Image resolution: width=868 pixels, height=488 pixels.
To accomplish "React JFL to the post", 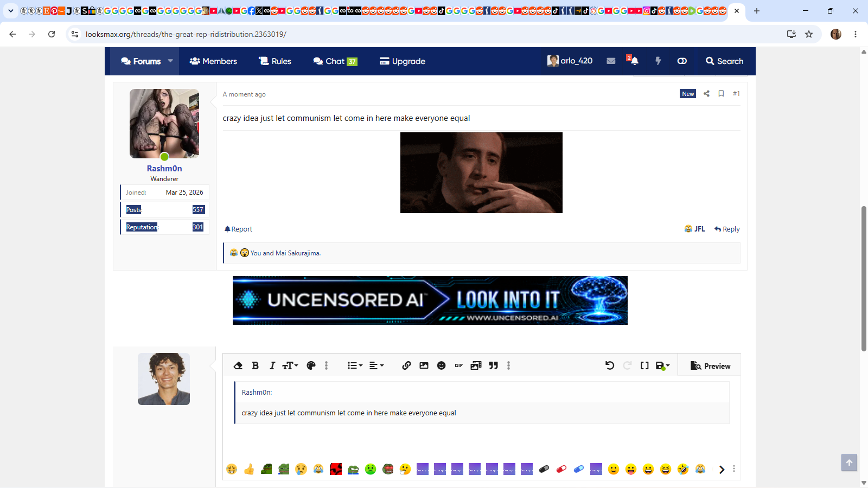I will 695,229.
